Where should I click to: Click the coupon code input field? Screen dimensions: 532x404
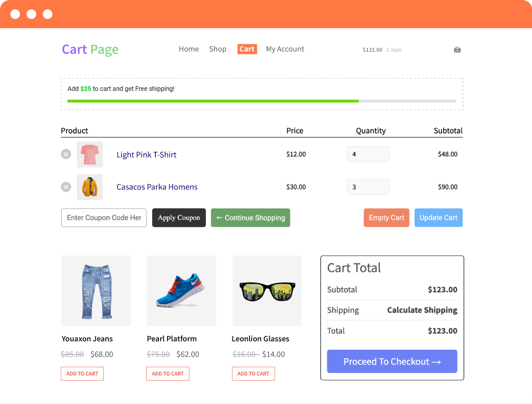click(x=104, y=218)
